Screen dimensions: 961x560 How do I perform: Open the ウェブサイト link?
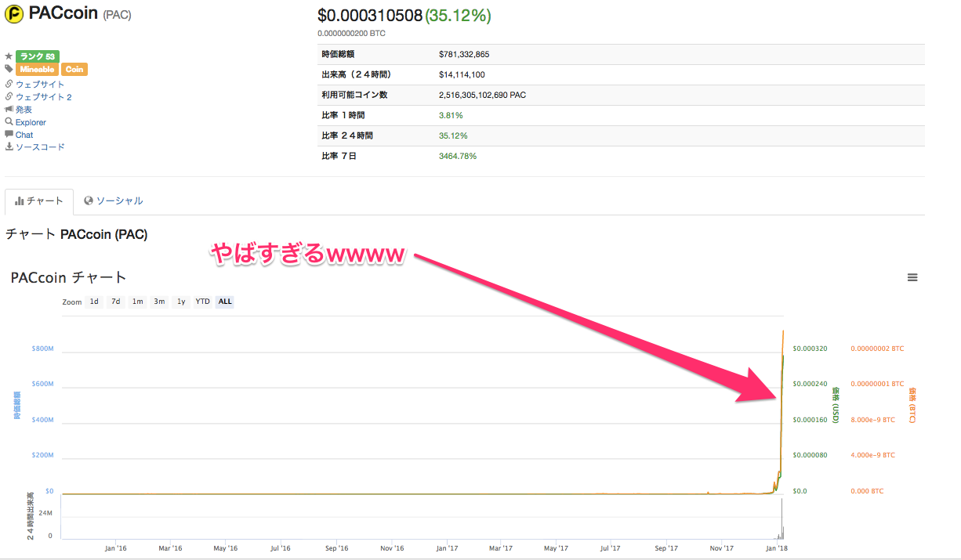coord(40,84)
